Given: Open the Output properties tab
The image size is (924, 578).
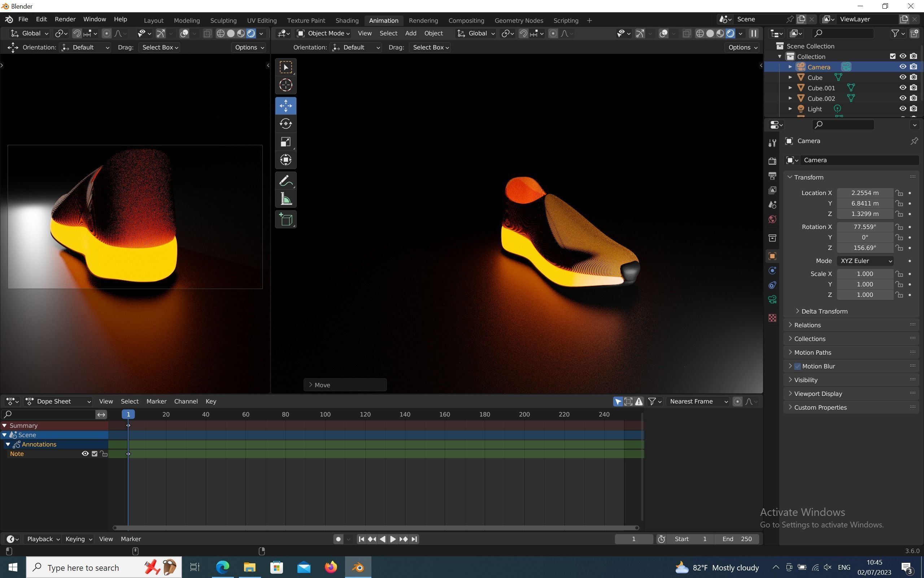Looking at the screenshot, I should coord(772,176).
